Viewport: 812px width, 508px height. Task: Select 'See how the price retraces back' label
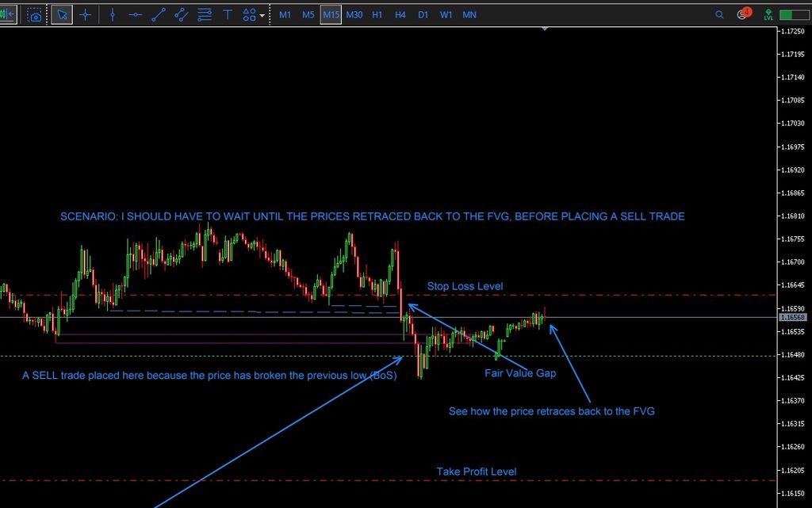[552, 411]
